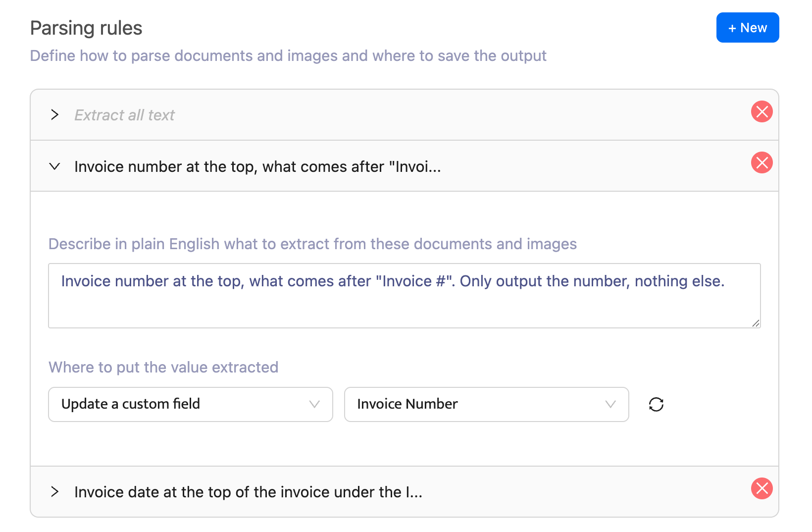
Task: Click the refresh icon next to Invoice Number
Action: click(656, 404)
